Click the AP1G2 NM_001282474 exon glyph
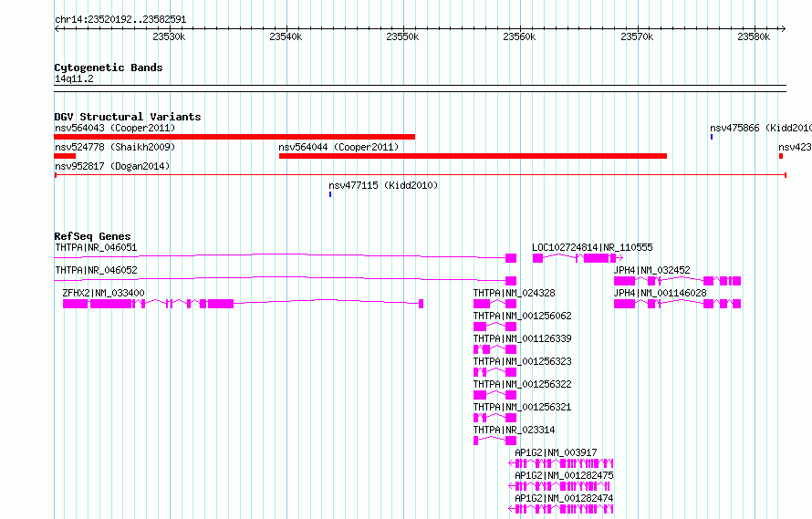Screen dimensions: 812x519 pyautogui.click(x=561, y=509)
